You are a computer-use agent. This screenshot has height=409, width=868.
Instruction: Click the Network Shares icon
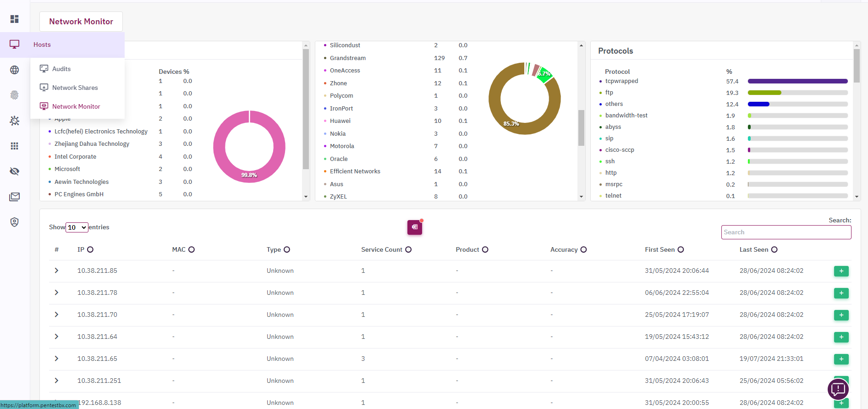tap(44, 88)
